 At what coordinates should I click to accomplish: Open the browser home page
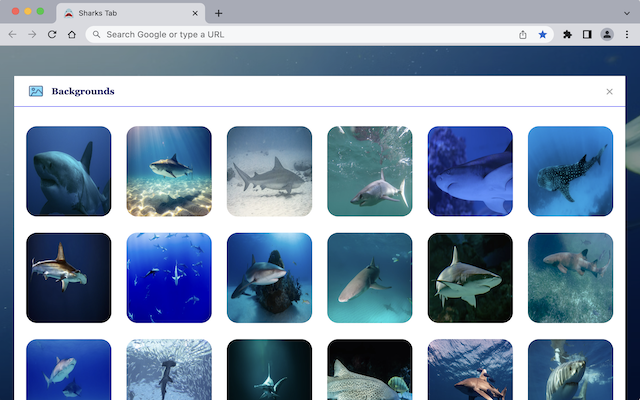pos(72,35)
